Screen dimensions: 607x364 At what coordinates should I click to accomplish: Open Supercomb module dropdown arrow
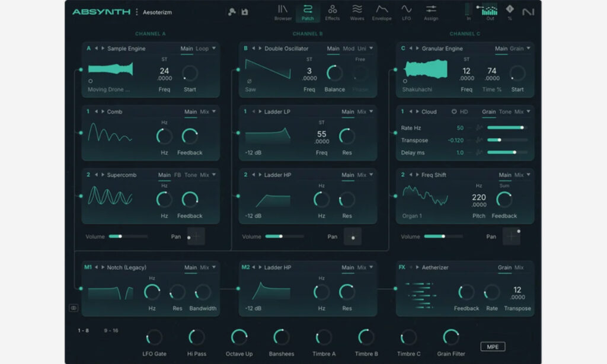[x=213, y=175]
